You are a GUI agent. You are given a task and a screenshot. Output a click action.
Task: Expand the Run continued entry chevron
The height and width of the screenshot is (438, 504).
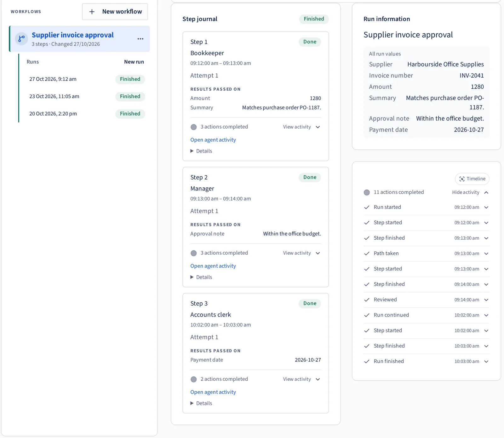(486, 315)
